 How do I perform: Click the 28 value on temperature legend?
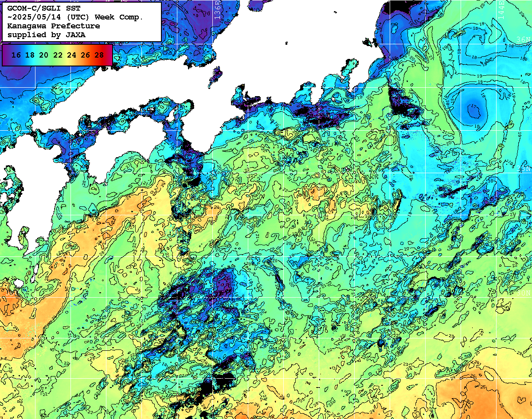coord(99,55)
